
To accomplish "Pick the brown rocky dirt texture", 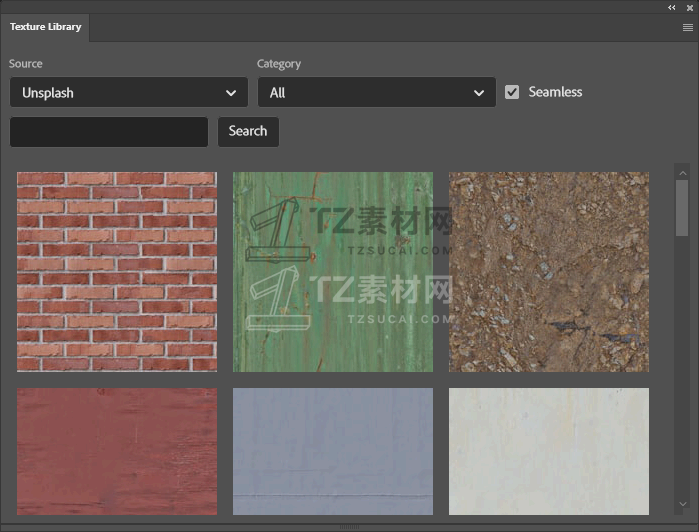I will point(549,272).
